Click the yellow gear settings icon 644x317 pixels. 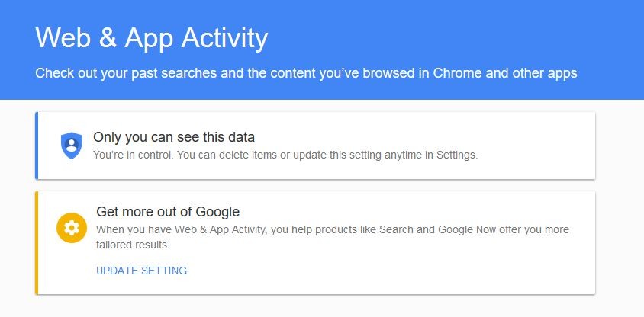coord(72,228)
